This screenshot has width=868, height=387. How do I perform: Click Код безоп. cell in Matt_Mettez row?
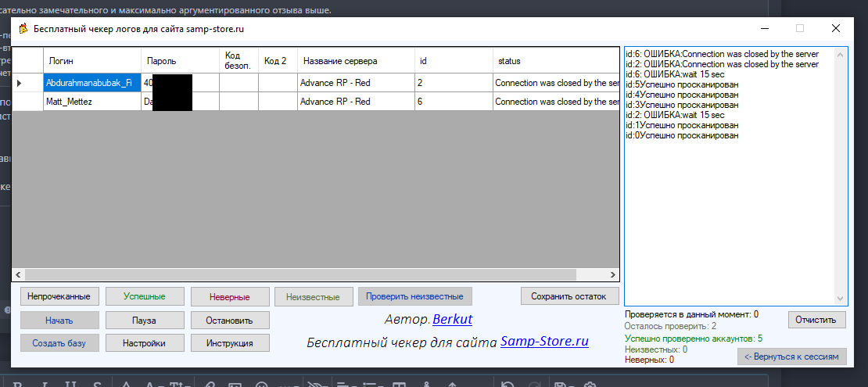click(239, 102)
